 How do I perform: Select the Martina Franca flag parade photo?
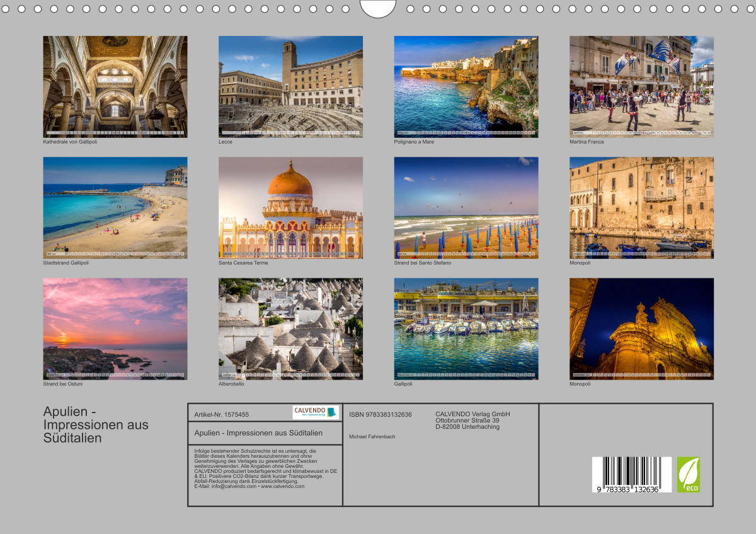[641, 86]
